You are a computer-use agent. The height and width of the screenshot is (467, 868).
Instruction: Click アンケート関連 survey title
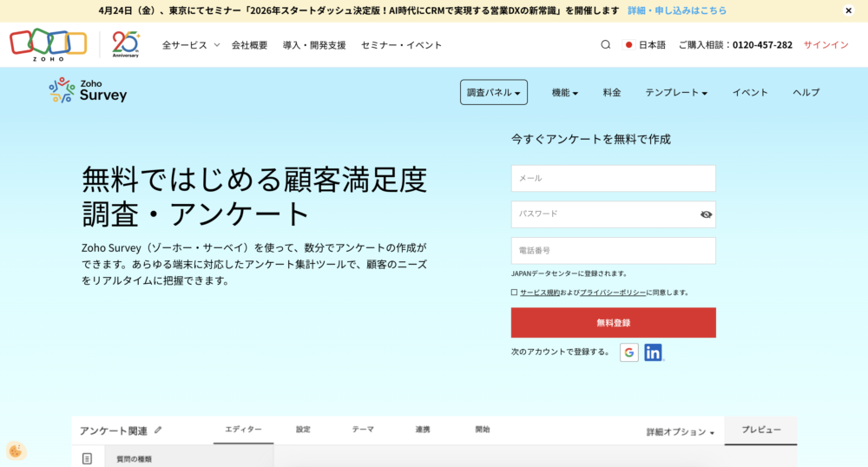click(x=114, y=431)
